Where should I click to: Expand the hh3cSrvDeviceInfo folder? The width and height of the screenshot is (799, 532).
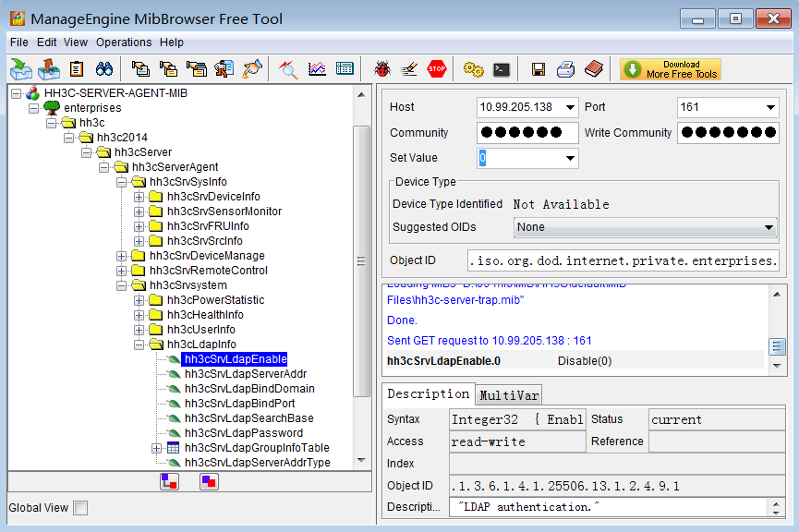point(139,197)
